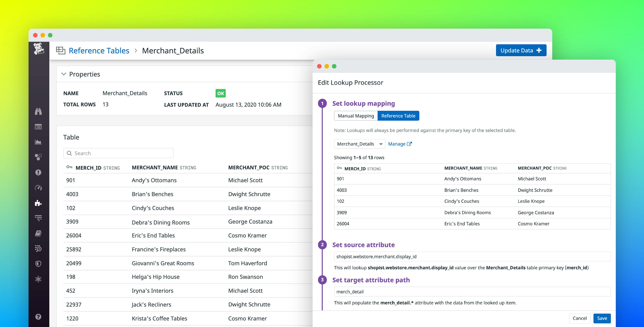Open the Merchant_Details table dropdown
Image resolution: width=644 pixels, height=327 pixels.
coord(359,144)
